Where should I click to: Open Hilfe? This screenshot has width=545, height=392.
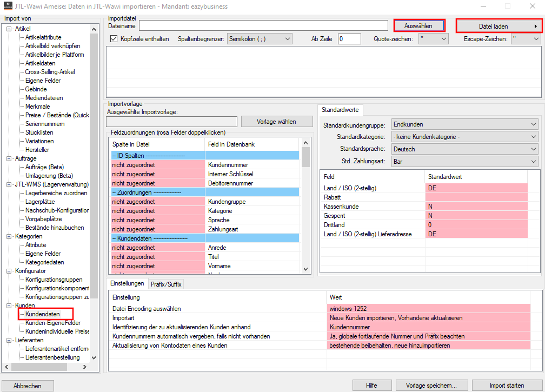coord(371,386)
